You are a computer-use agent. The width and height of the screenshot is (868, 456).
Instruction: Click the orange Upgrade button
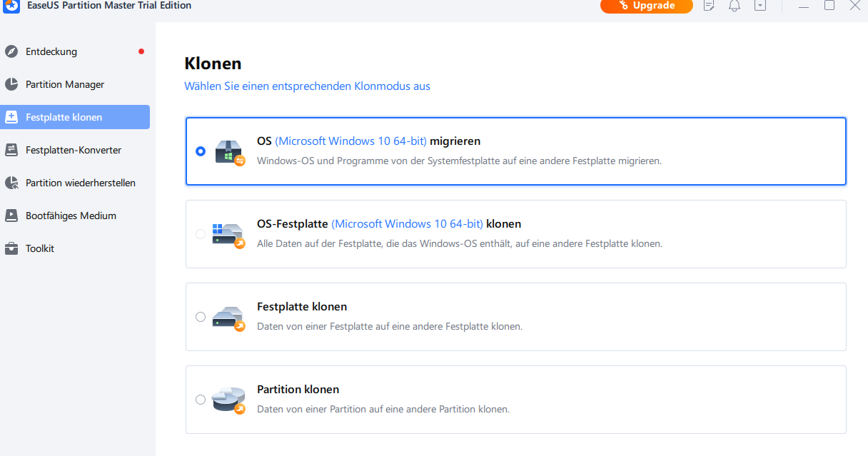point(647,6)
